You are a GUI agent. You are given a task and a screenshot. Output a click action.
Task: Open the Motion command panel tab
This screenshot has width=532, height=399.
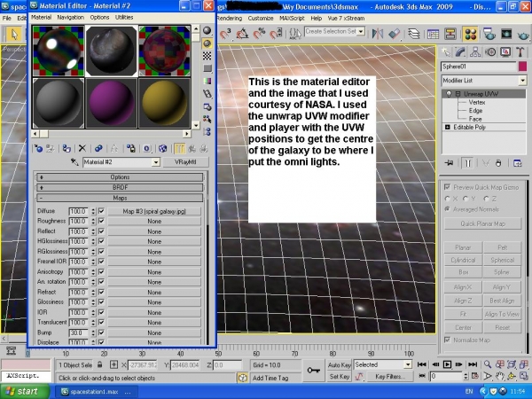click(490, 52)
